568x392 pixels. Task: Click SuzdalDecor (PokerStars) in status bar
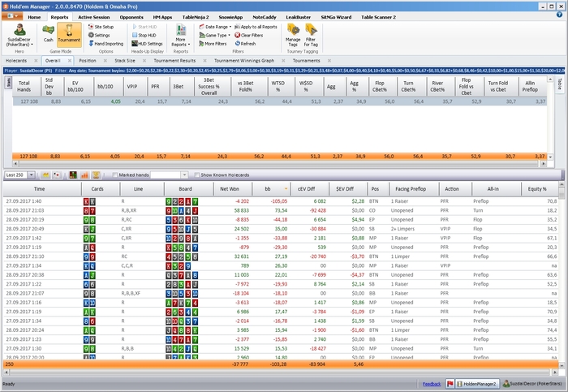pyautogui.click(x=532, y=384)
